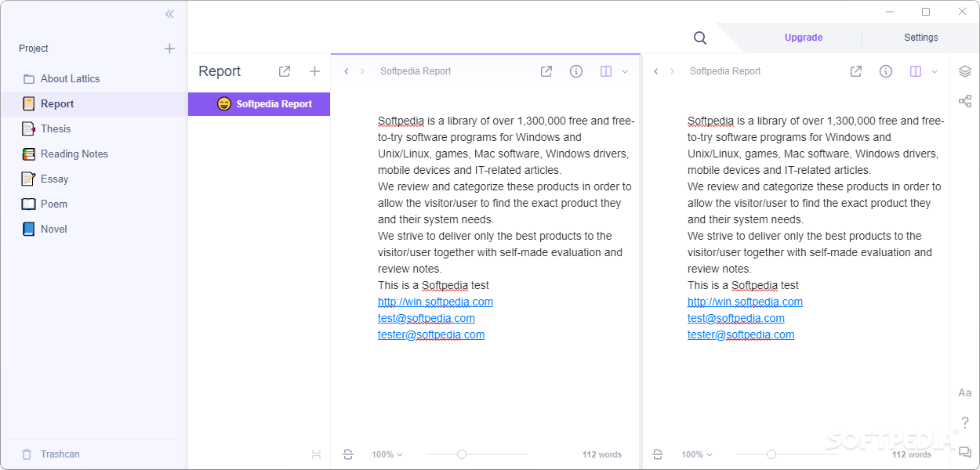
Task: Click test@softpedia.com link in right pane
Action: (x=736, y=318)
